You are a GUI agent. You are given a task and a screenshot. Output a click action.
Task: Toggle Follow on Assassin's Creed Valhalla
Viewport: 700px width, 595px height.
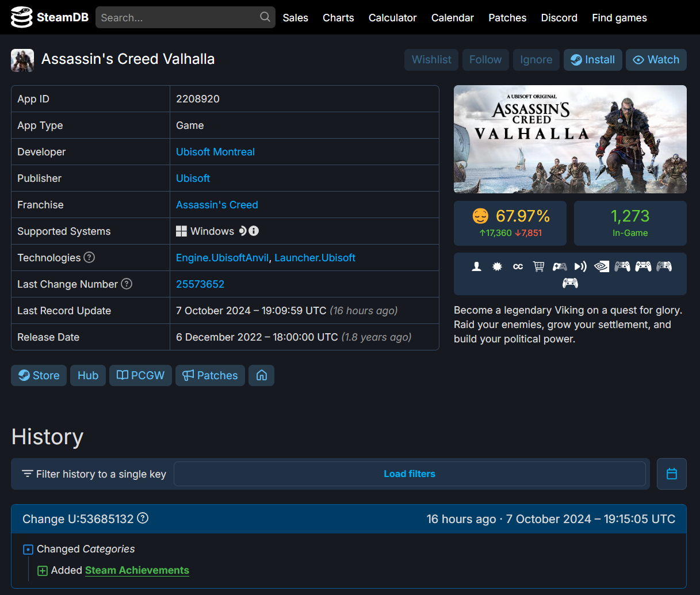click(485, 59)
